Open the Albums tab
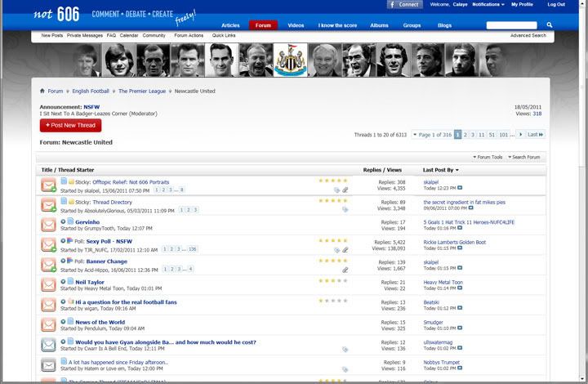The height and width of the screenshot is (384, 588). click(x=379, y=25)
